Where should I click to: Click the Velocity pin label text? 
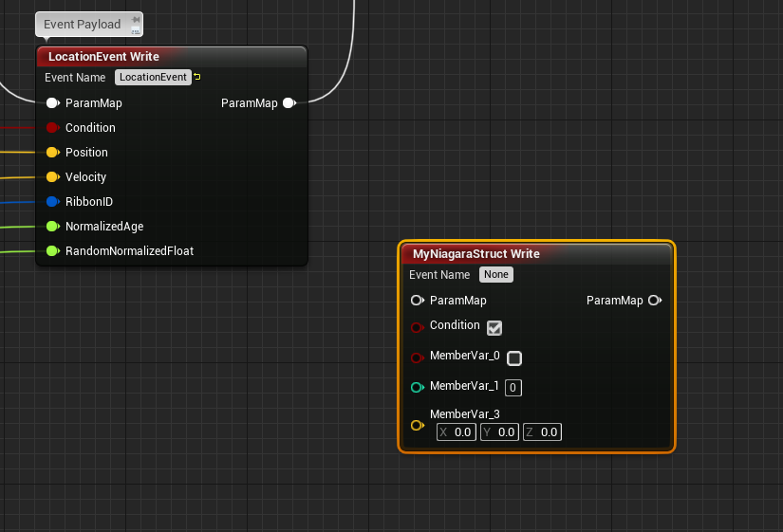coord(85,177)
